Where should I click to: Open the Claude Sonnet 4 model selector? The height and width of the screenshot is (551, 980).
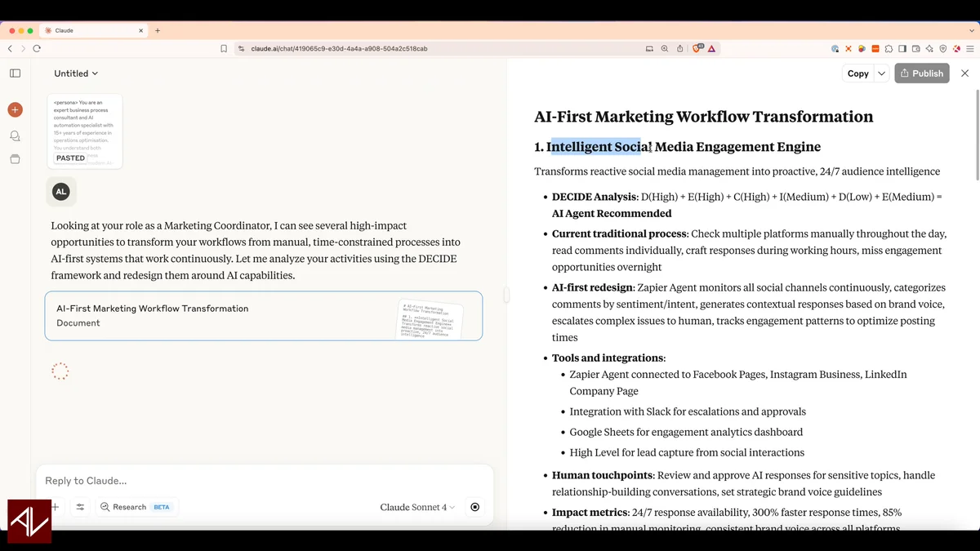tap(417, 507)
